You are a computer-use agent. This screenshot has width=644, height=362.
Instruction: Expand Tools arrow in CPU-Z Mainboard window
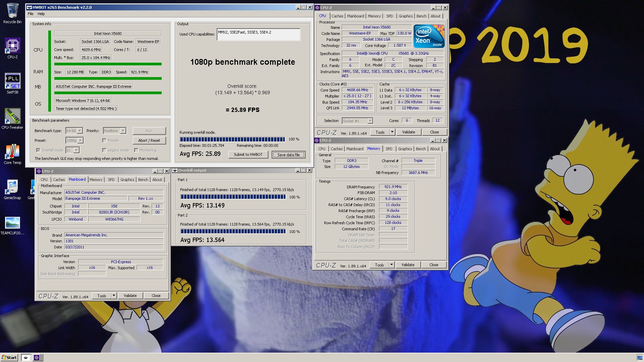coord(114,296)
